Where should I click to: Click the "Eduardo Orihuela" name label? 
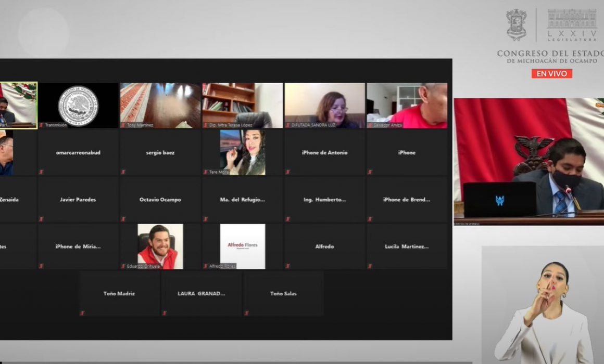[x=143, y=266]
